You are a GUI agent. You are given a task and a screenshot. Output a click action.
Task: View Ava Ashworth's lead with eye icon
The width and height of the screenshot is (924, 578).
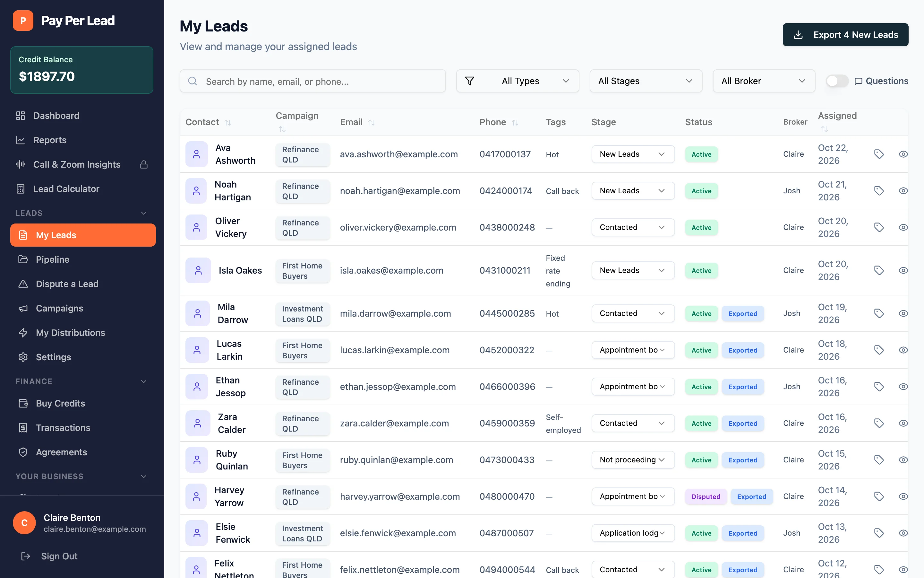coord(903,154)
